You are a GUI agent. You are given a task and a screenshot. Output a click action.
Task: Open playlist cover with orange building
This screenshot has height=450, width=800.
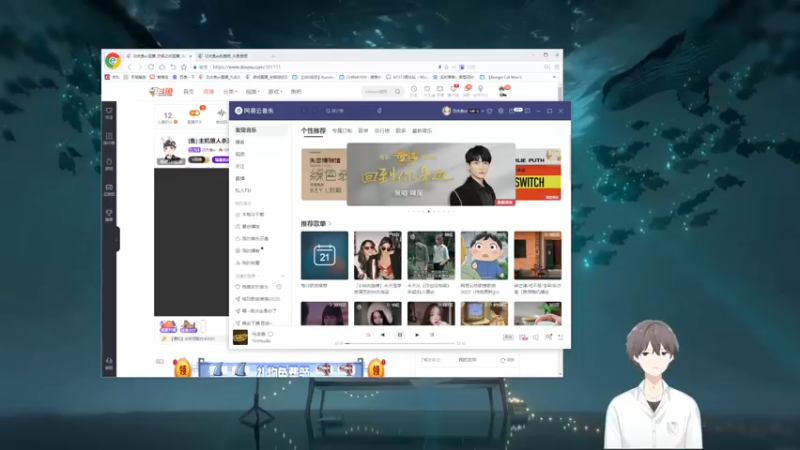tap(538, 255)
